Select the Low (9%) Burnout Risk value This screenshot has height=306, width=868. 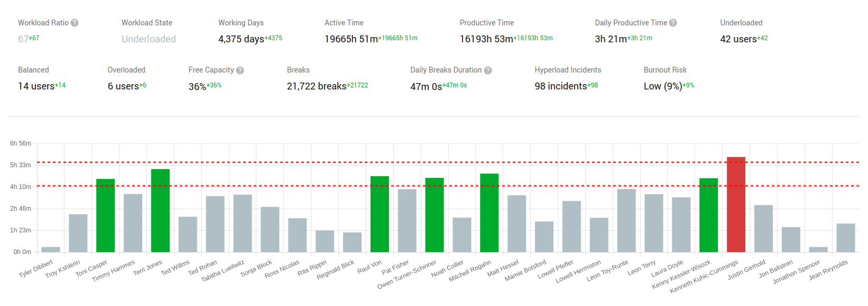662,86
